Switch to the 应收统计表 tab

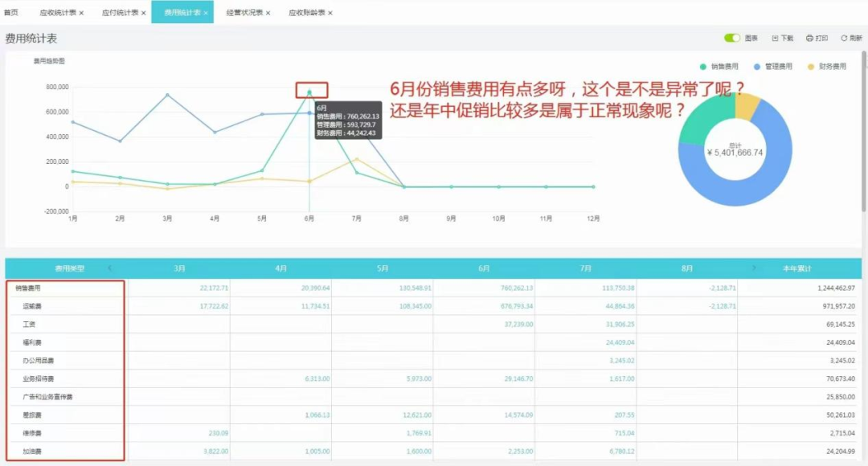[x=58, y=12]
